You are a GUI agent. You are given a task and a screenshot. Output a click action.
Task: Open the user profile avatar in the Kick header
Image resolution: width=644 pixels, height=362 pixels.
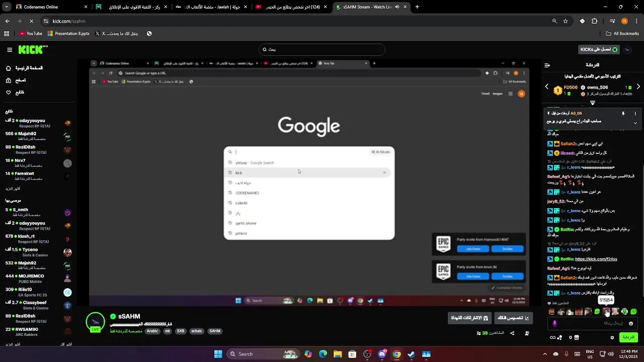pyautogui.click(x=627, y=49)
